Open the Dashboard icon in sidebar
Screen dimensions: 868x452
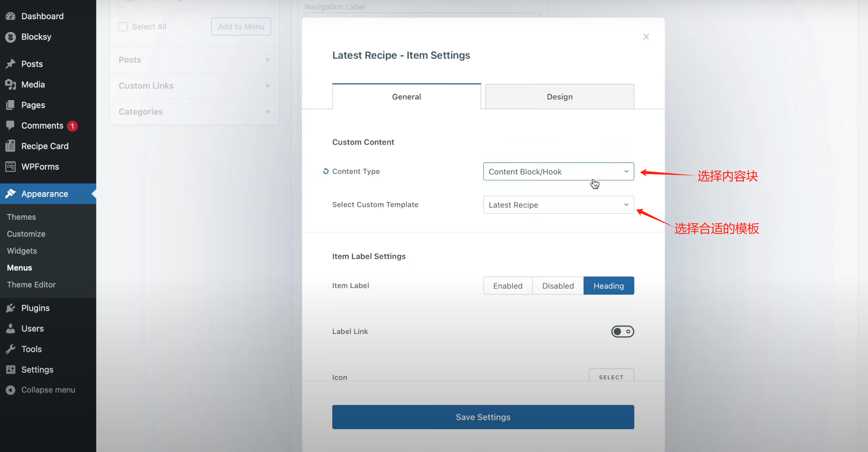click(10, 16)
